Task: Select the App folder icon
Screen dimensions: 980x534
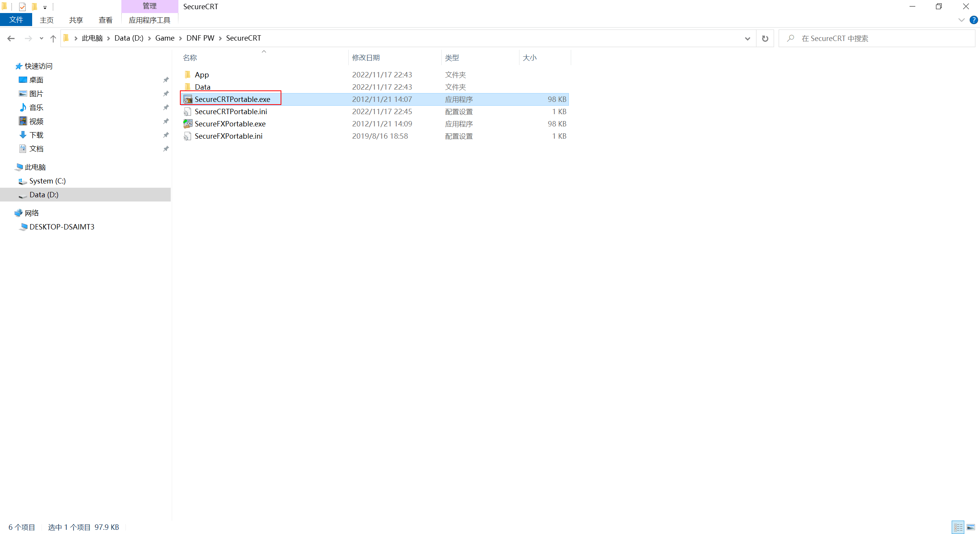Action: click(188, 75)
